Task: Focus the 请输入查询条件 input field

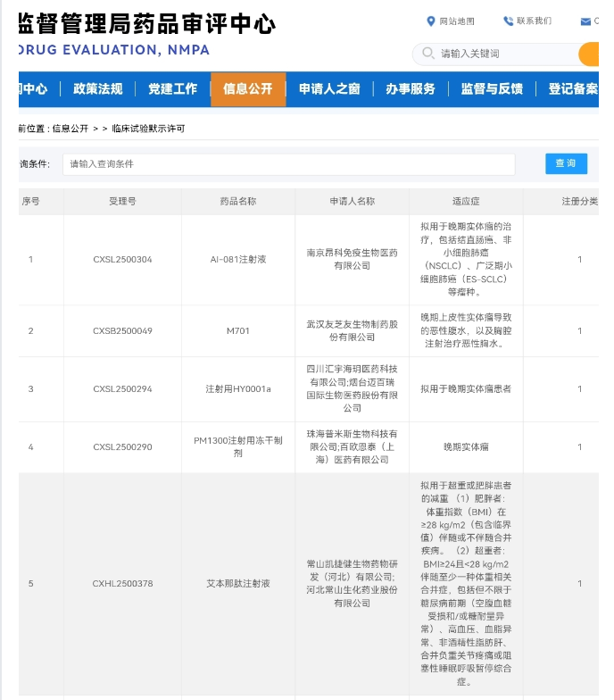Action: pos(289,164)
